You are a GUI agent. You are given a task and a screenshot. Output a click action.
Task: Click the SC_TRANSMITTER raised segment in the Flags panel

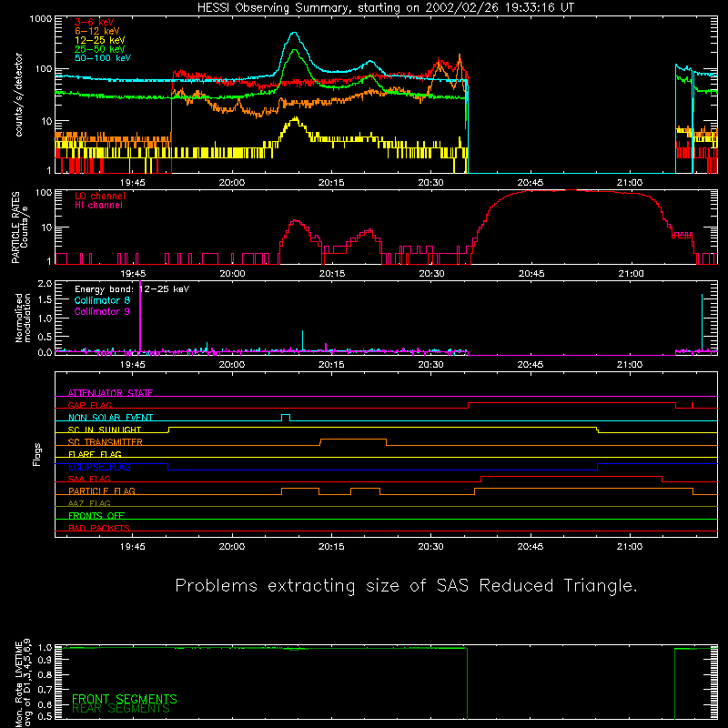tap(353, 440)
